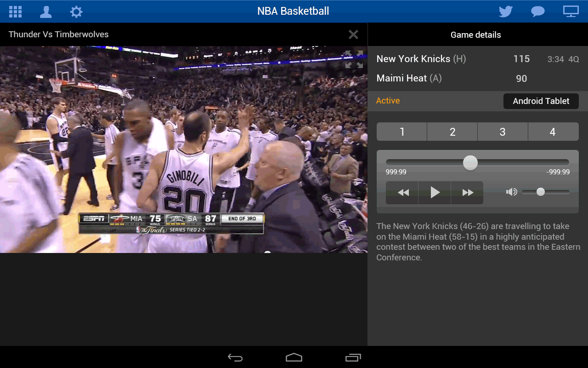Click the game clock 3:34 4Q
Screen dimensions: 588x368
[563, 59]
